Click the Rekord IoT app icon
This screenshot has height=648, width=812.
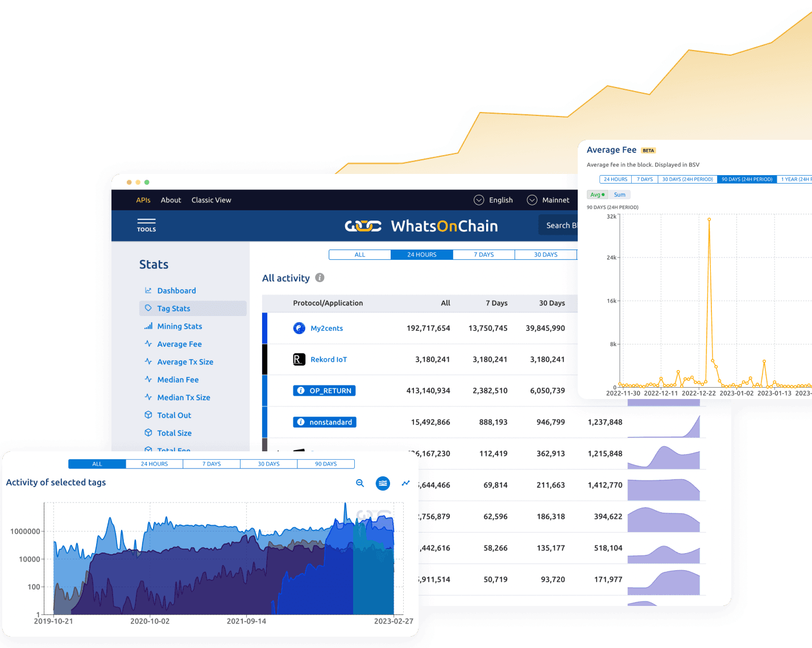point(299,359)
